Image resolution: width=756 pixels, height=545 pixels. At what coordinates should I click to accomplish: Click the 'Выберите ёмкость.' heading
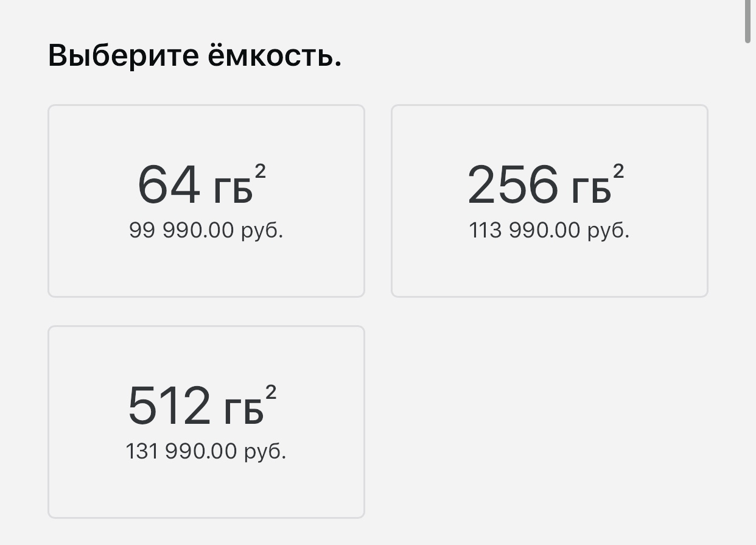194,56
